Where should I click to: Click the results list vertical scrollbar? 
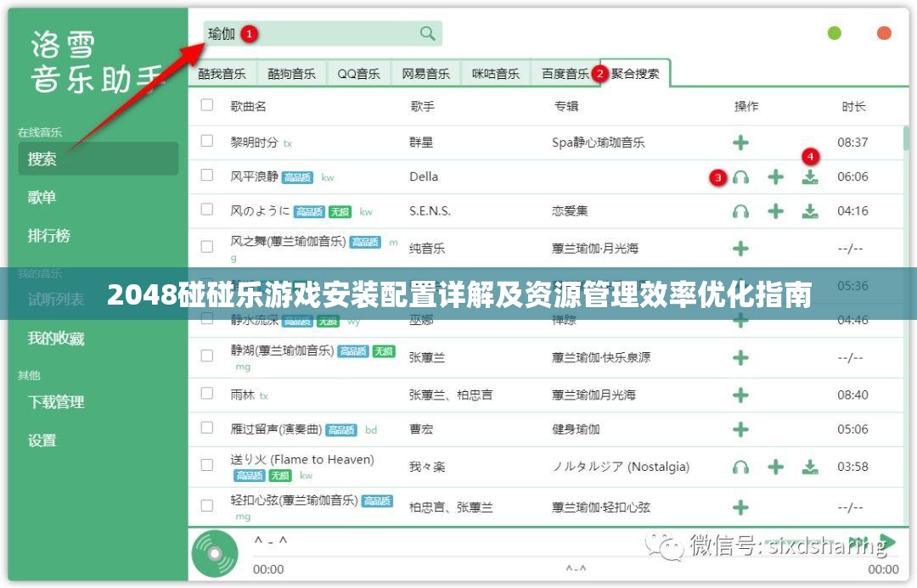pos(906,139)
